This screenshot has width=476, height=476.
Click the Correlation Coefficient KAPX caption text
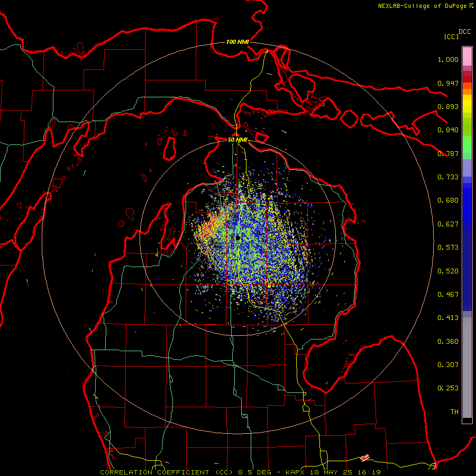pyautogui.click(x=240, y=472)
